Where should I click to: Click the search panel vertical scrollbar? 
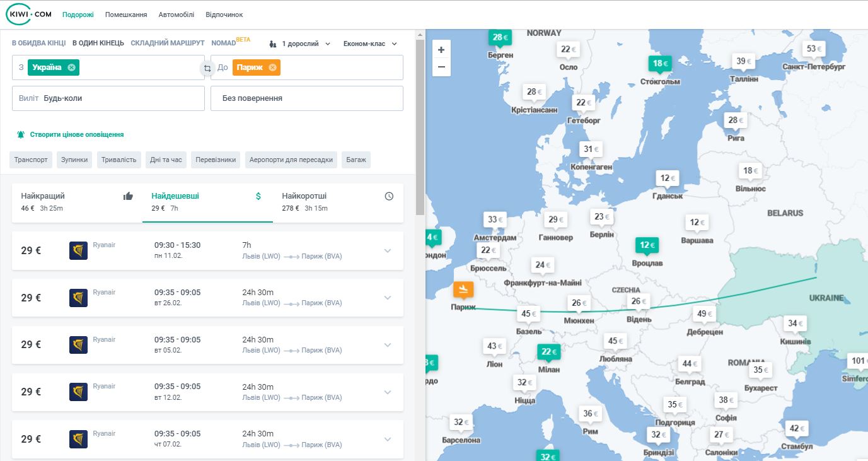420,126
